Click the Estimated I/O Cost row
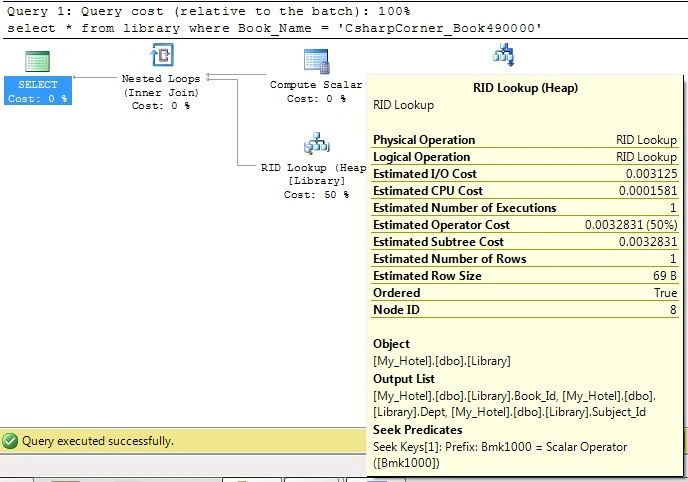This screenshot has height=482, width=688. tap(525, 174)
